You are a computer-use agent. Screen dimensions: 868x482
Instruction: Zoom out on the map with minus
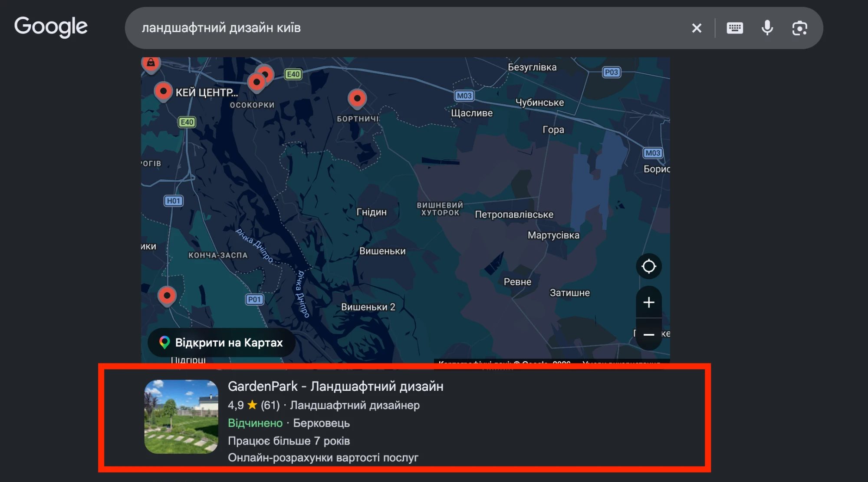click(x=649, y=334)
